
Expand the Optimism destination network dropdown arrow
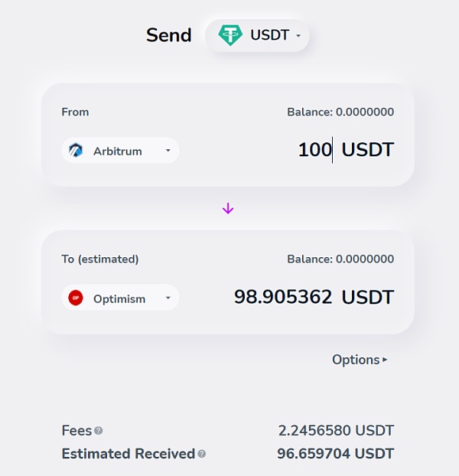(x=168, y=298)
